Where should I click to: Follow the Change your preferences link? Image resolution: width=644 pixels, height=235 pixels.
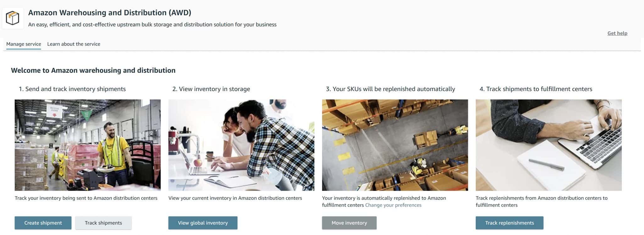(x=393, y=205)
